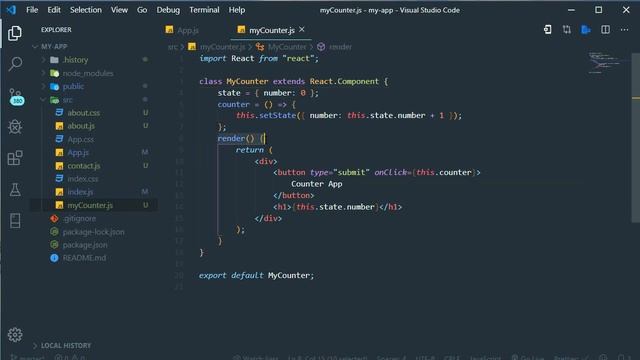Expand the .history folder chevron

[43, 60]
